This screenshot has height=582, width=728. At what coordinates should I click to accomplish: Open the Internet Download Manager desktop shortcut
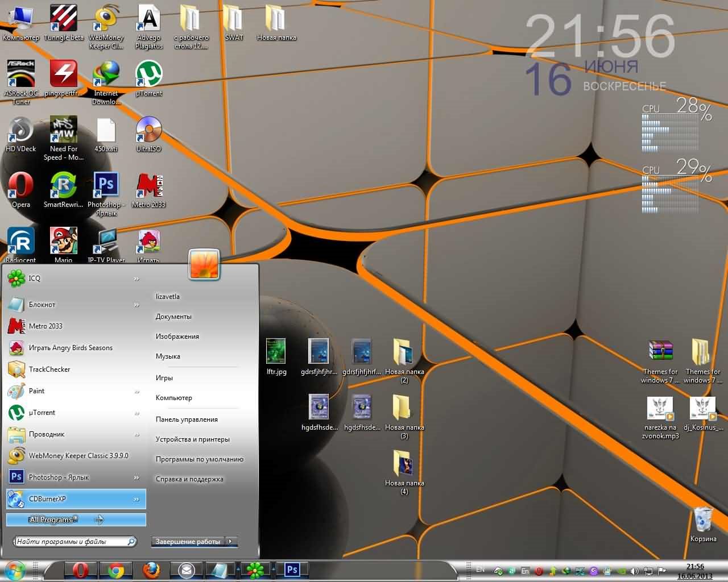pyautogui.click(x=106, y=77)
